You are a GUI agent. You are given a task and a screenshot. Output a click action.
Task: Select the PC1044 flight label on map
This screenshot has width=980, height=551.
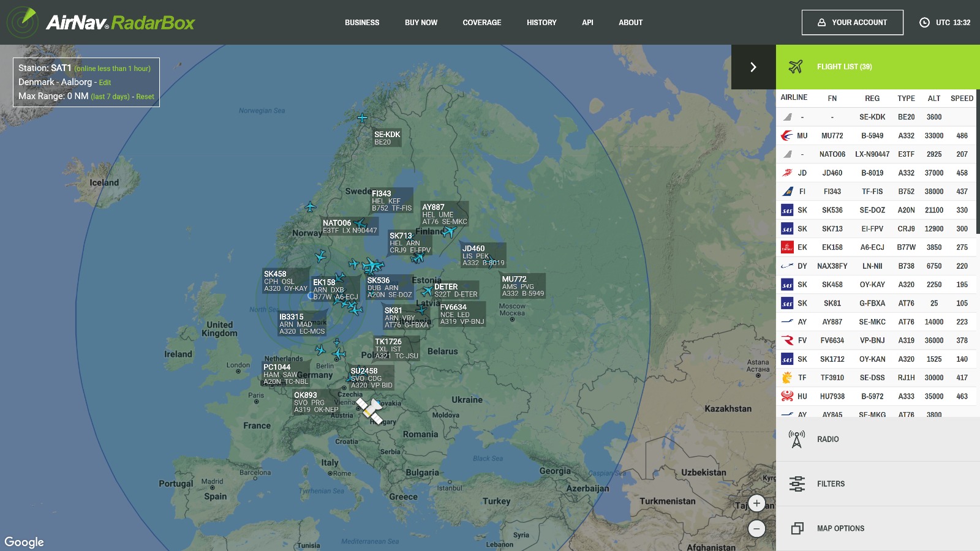click(x=285, y=374)
